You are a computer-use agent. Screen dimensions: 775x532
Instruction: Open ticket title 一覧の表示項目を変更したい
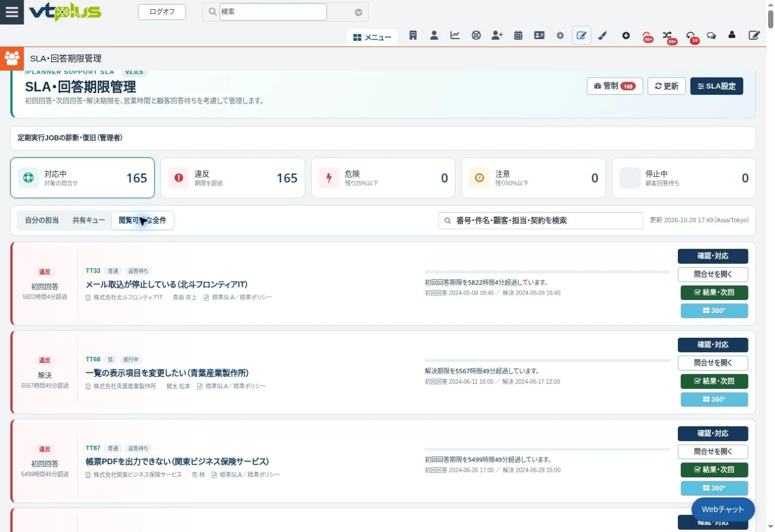[x=167, y=373]
